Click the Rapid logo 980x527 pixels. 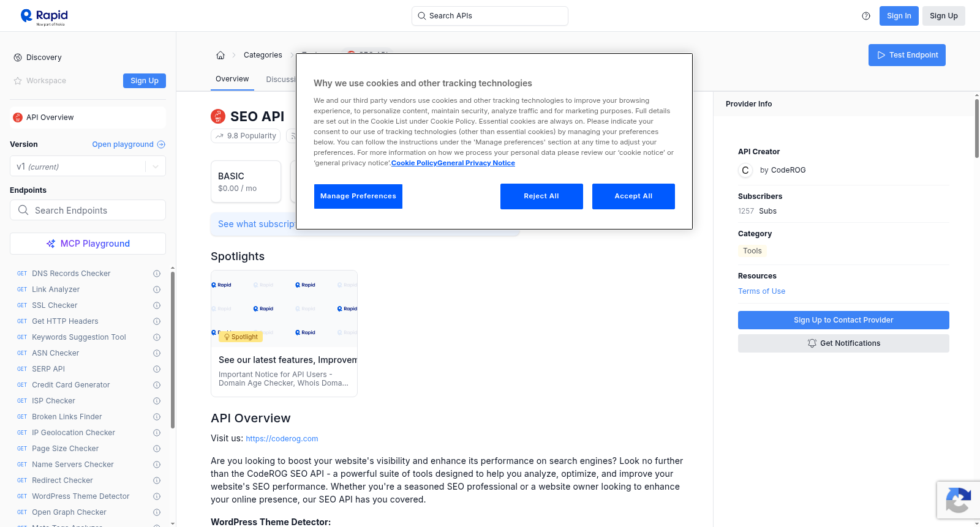[x=44, y=17]
